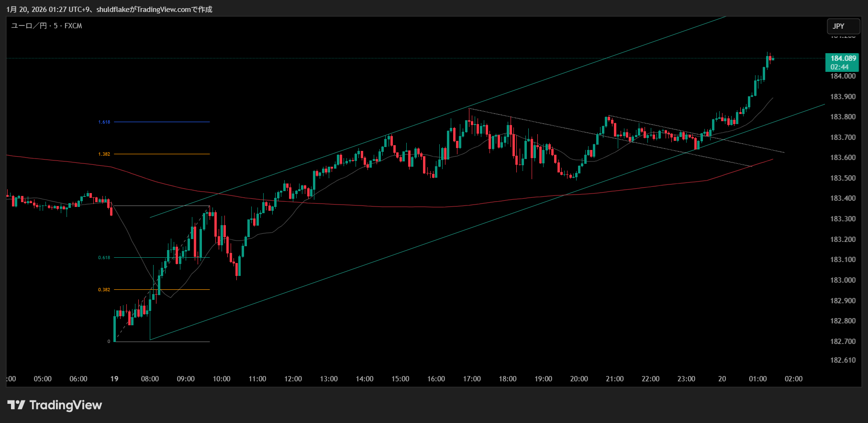The height and width of the screenshot is (423, 868).
Task: Click the bold 19 date marker
Action: pyautogui.click(x=114, y=379)
